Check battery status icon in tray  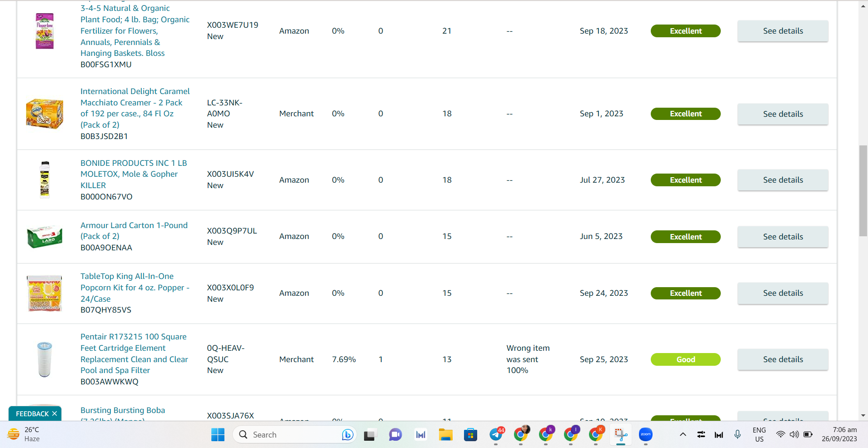pyautogui.click(x=808, y=435)
